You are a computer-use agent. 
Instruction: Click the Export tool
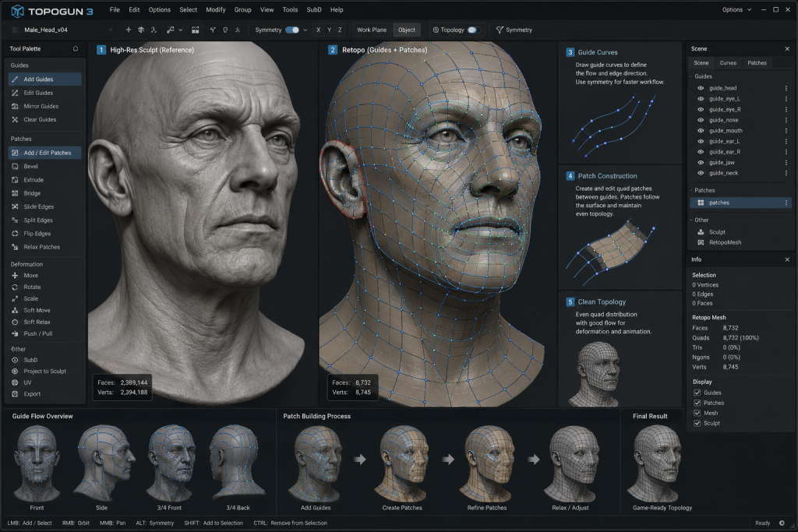coord(44,393)
